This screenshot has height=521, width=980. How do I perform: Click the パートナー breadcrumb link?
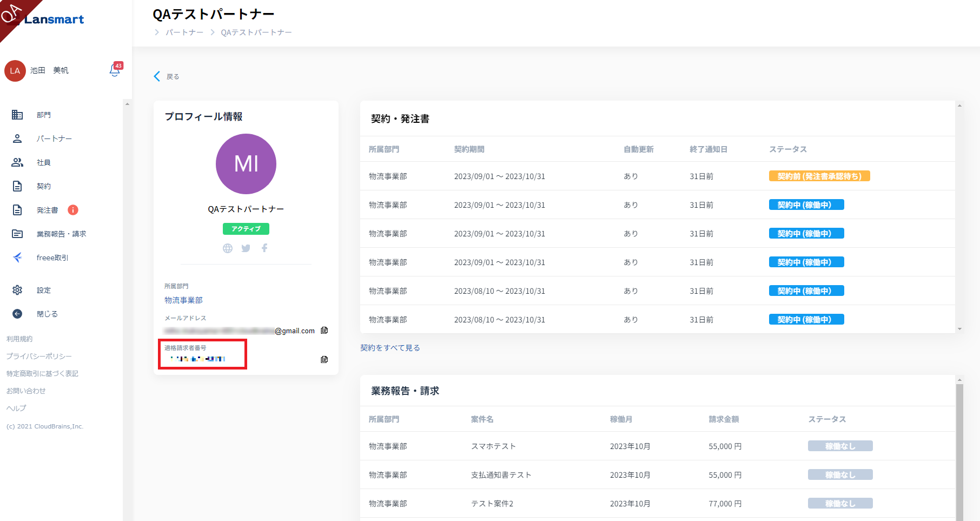coord(184,32)
